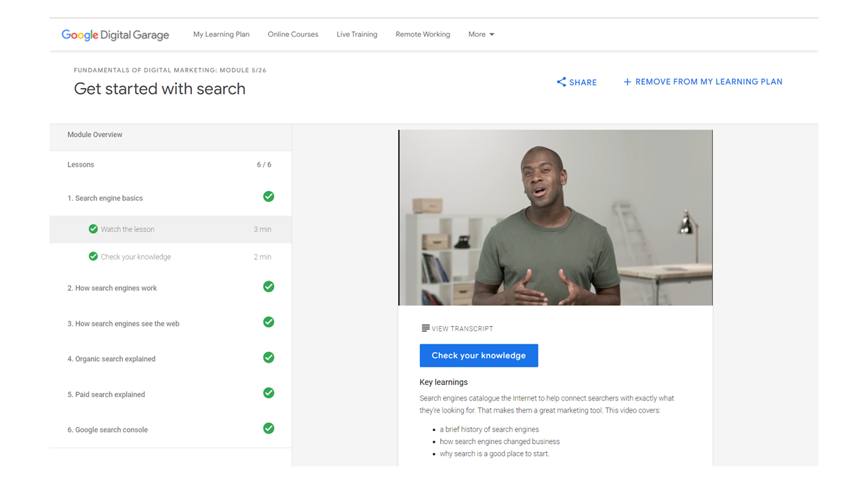Screen dimensions: 868x488
Task: Click the 6 / 6 lessons count
Action: point(264,165)
